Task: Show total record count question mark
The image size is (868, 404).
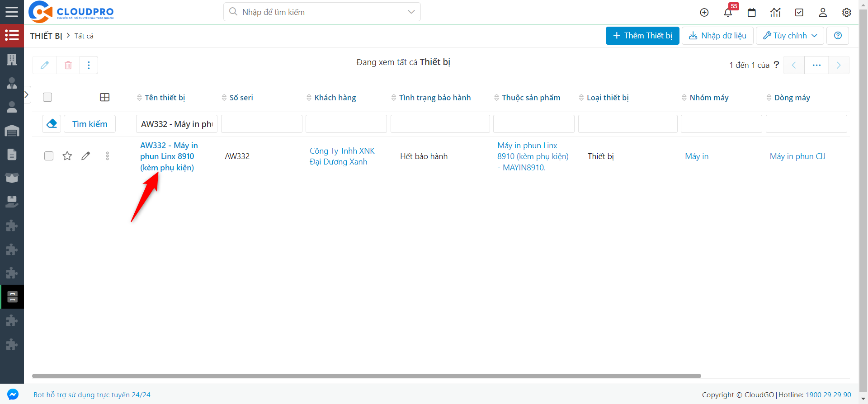Action: tap(776, 65)
